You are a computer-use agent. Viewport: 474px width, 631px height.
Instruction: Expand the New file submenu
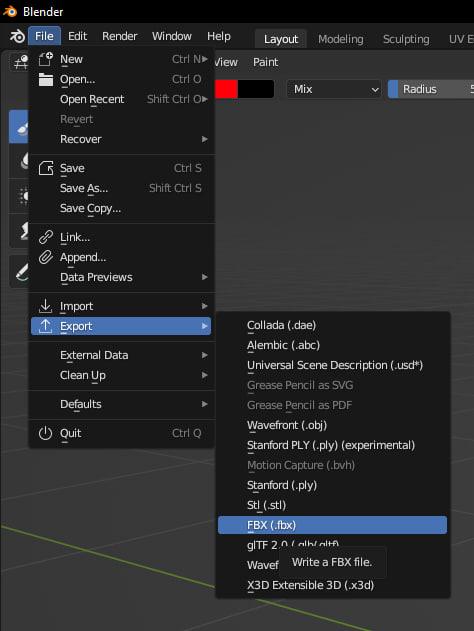(x=121, y=59)
